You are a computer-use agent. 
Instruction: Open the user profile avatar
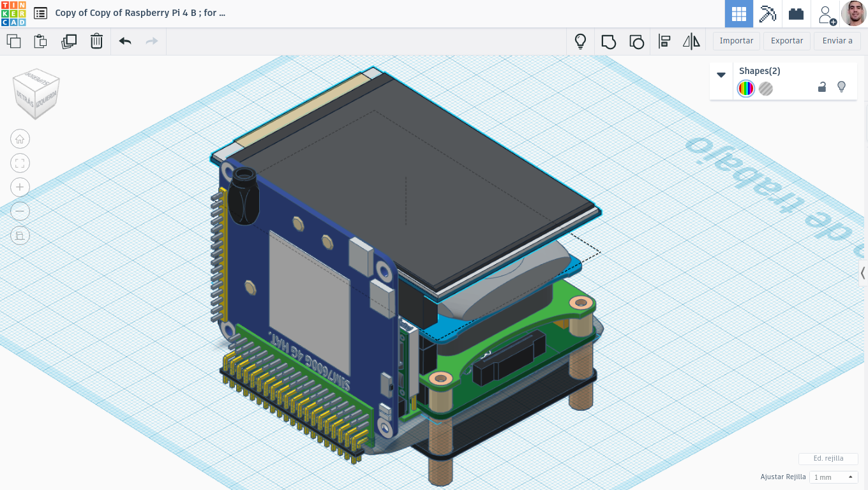tap(853, 13)
